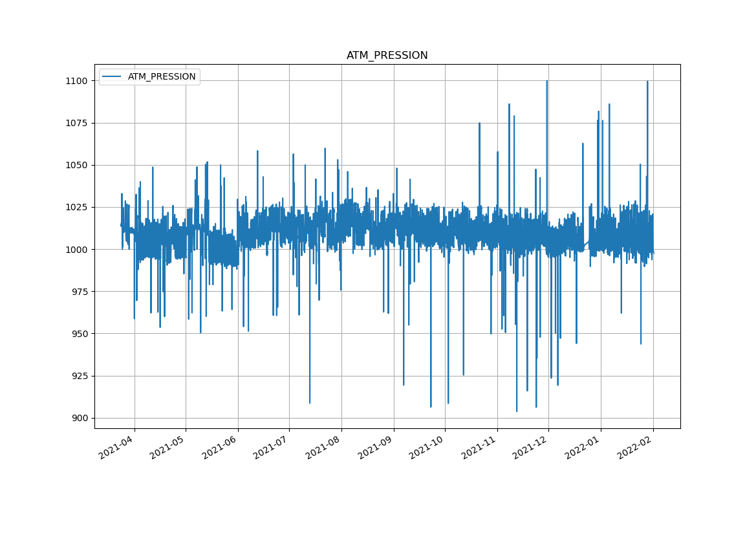Click the 1000 y-axis tick label
This screenshot has width=756, height=535.
[x=77, y=250]
